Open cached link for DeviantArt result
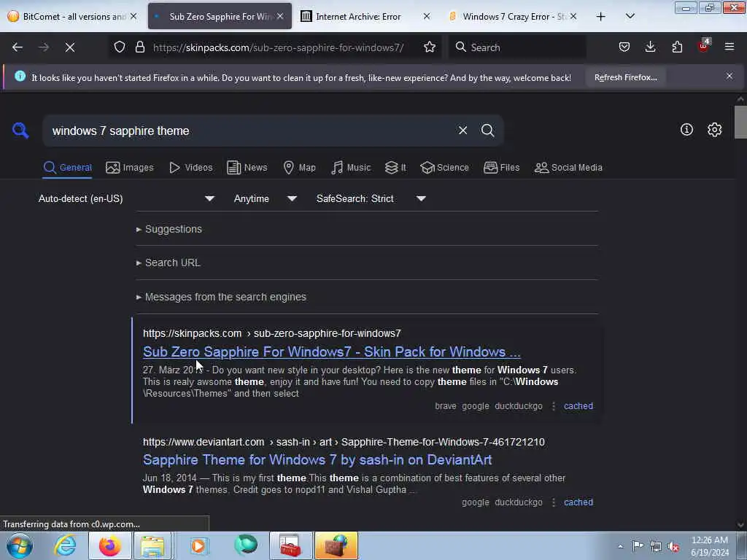747x560 pixels. [x=578, y=502]
